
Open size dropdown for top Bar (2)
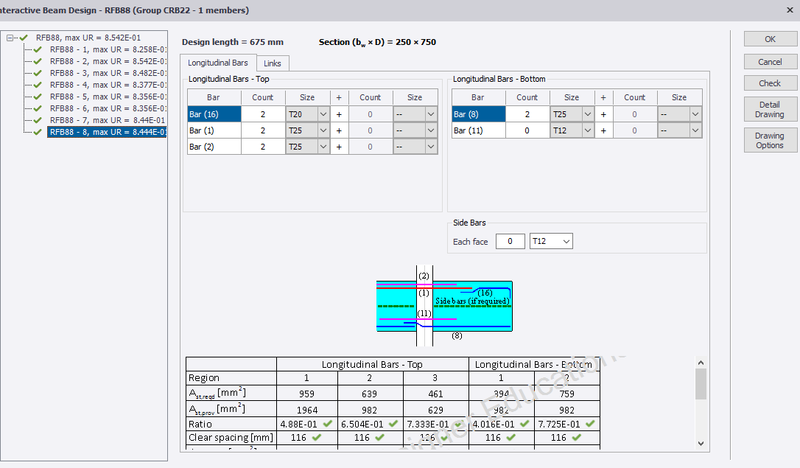[x=323, y=147]
